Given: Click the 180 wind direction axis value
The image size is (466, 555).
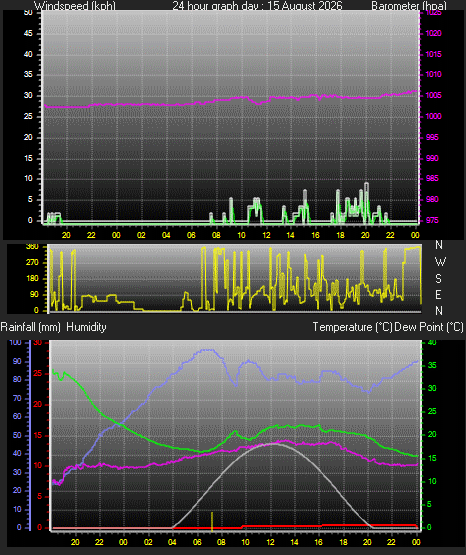Looking at the screenshot, I should 32,278.
